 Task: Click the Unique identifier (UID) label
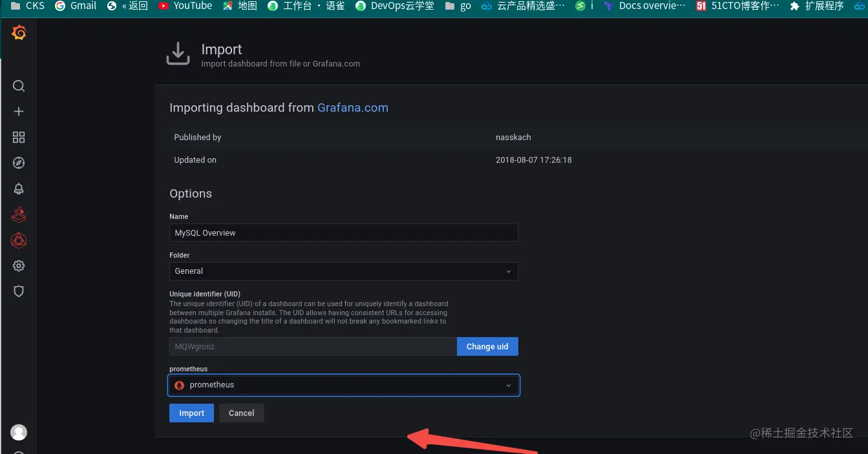pos(205,294)
